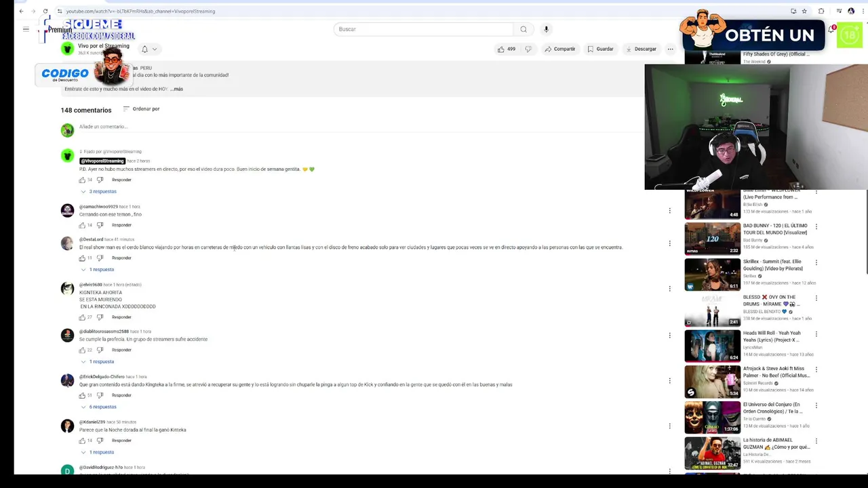Open the YouTube hamburger guide menu
This screenshot has width=868, height=488.
26,29
